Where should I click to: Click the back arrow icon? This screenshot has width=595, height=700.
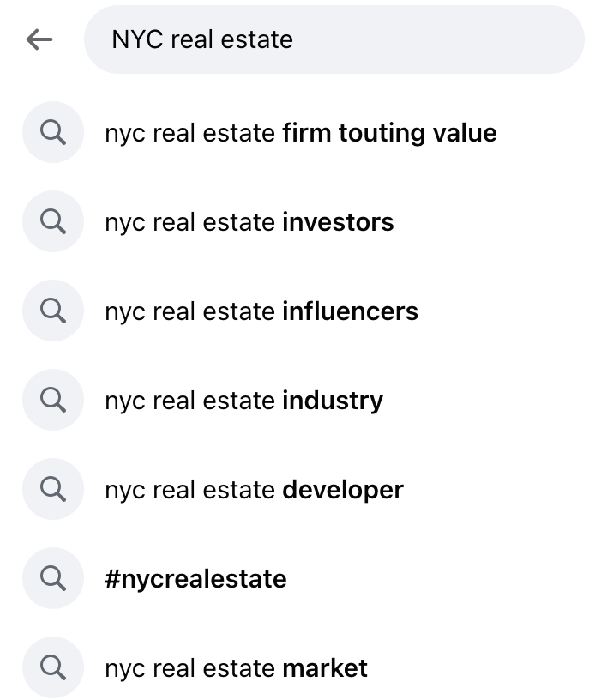point(38,39)
